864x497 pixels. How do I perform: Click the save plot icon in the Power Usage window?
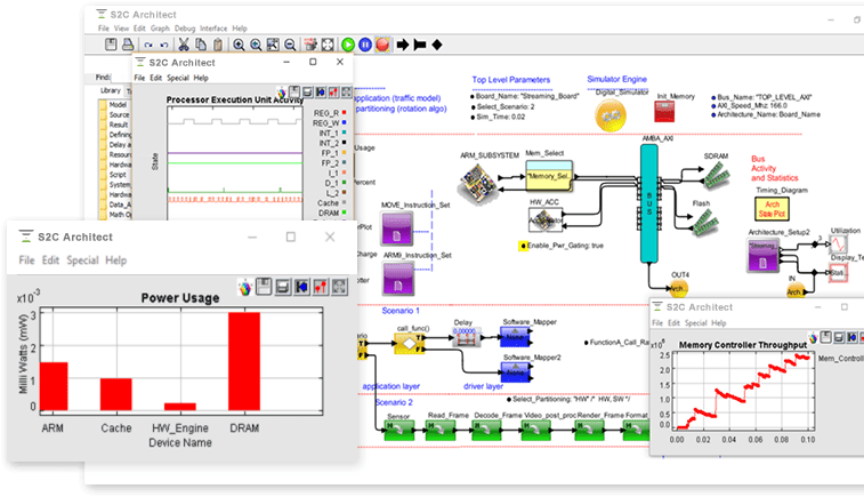click(264, 287)
